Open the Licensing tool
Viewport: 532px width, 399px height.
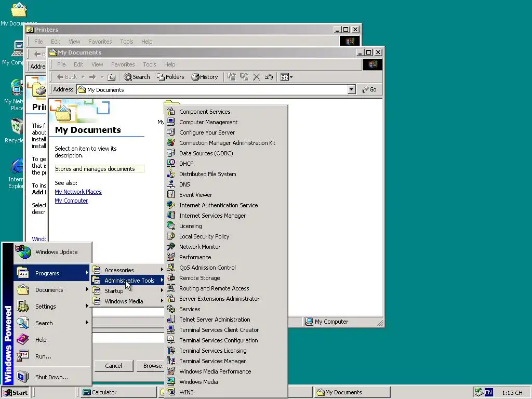[227, 226]
